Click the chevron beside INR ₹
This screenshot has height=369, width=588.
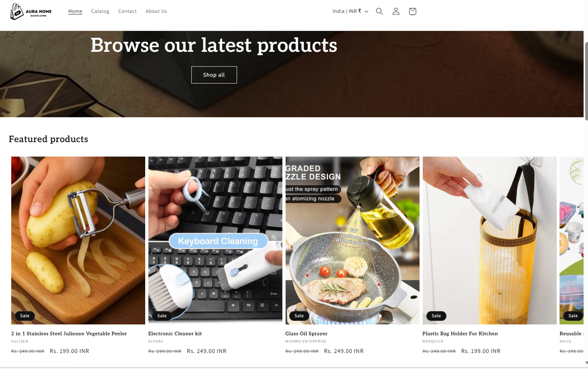pyautogui.click(x=366, y=11)
